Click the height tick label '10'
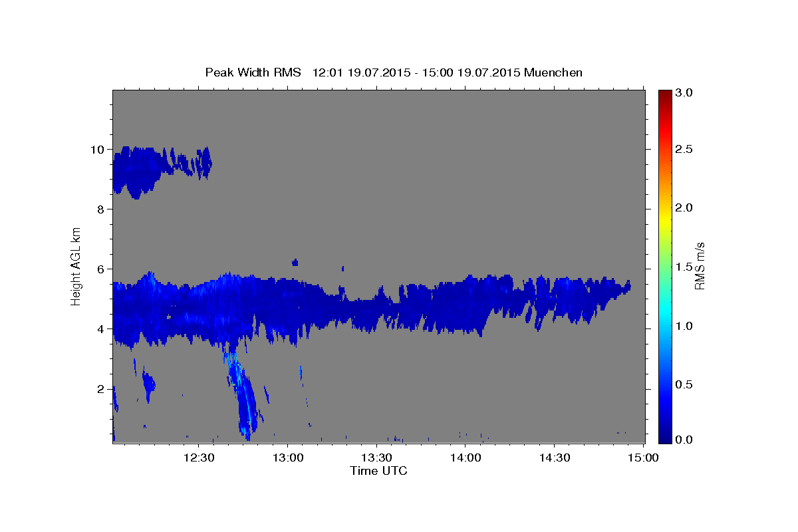Viewport: 798px width, 532px height. coord(98,150)
